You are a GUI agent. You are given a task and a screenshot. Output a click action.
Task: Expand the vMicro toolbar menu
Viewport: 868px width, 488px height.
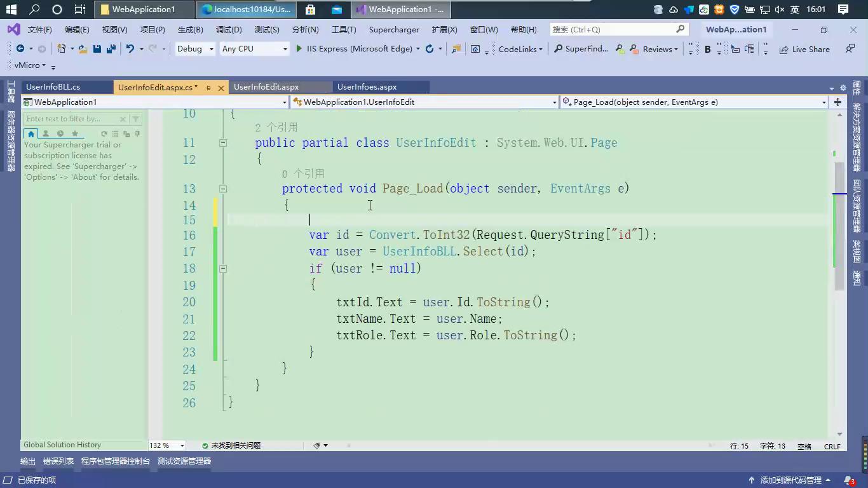coord(30,65)
